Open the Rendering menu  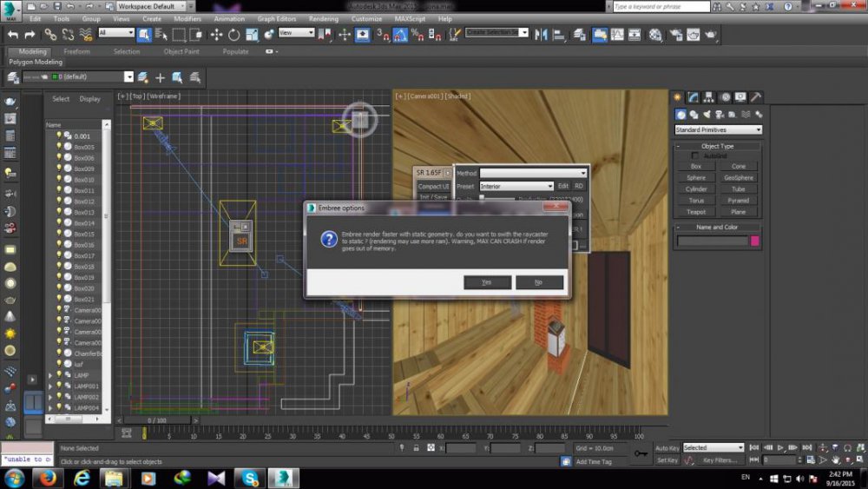[x=324, y=18]
